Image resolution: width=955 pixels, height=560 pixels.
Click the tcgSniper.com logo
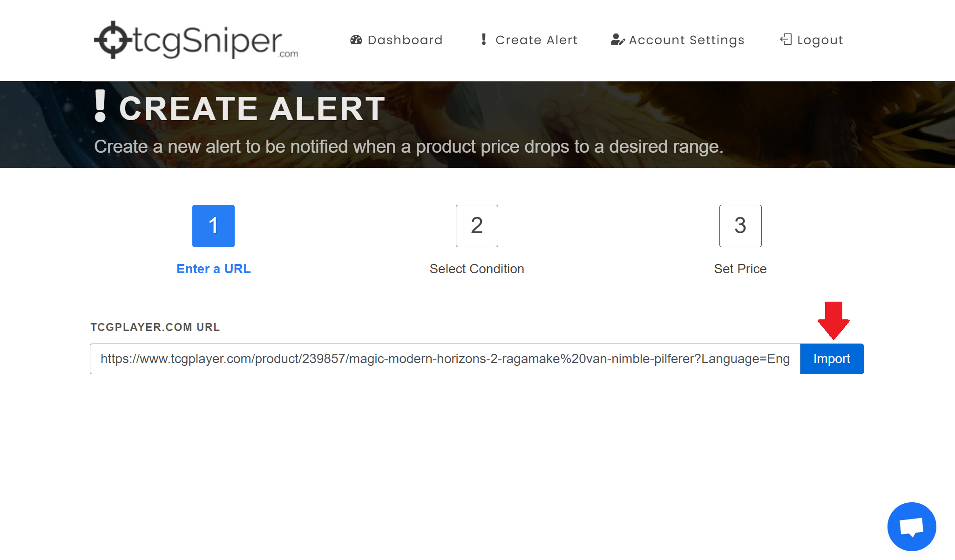(196, 40)
